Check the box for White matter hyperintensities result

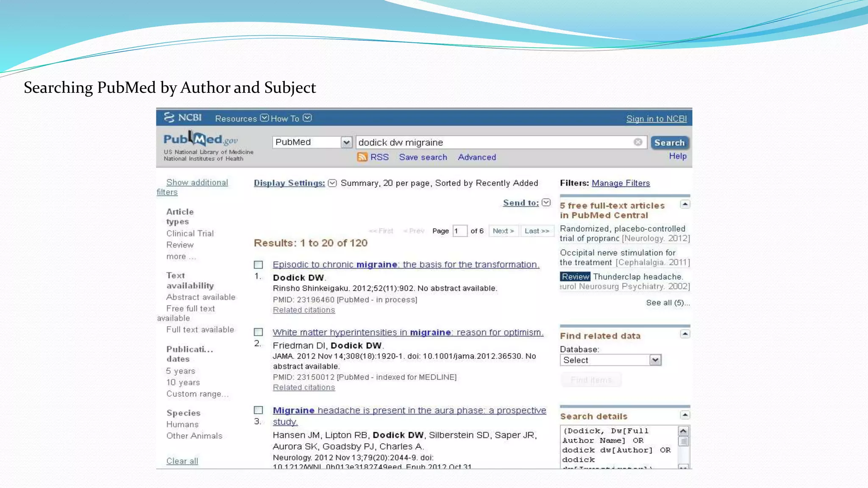[259, 332]
